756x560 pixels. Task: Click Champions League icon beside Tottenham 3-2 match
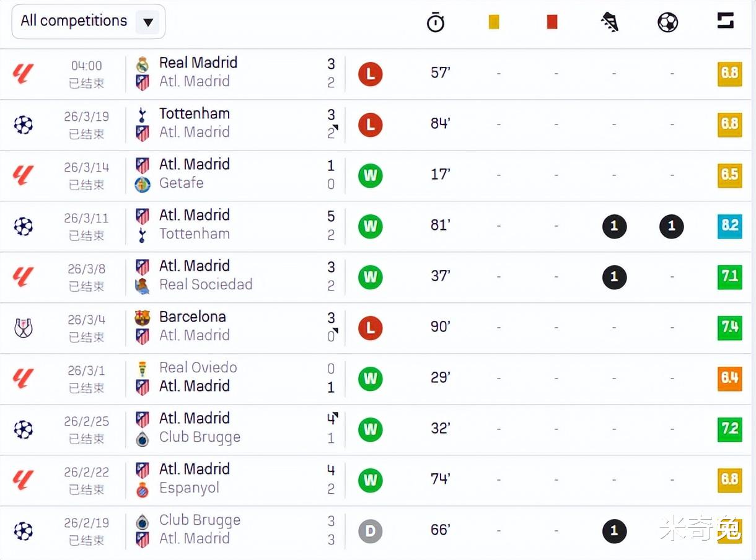23,125
